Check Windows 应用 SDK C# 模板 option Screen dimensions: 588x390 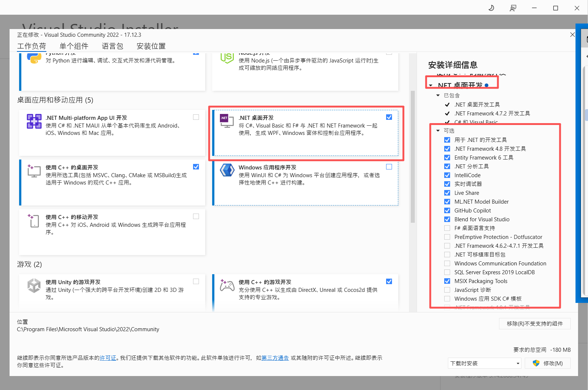pos(447,299)
